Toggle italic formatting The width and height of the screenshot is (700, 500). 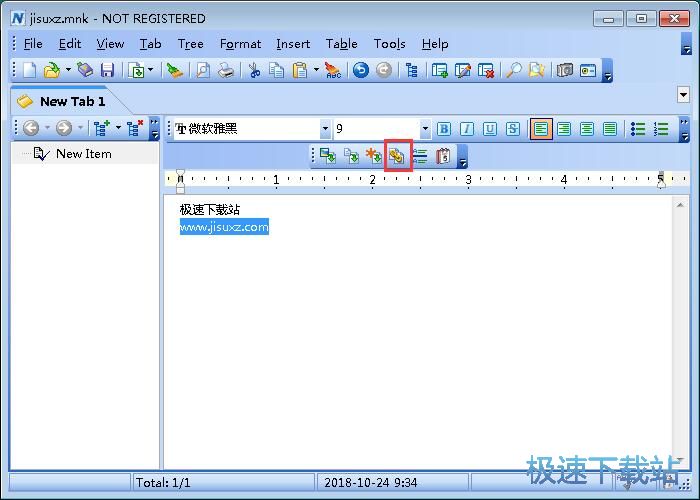click(x=467, y=129)
